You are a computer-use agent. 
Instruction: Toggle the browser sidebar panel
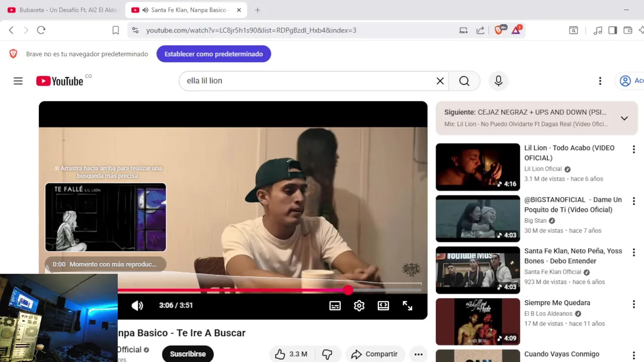pyautogui.click(x=612, y=30)
